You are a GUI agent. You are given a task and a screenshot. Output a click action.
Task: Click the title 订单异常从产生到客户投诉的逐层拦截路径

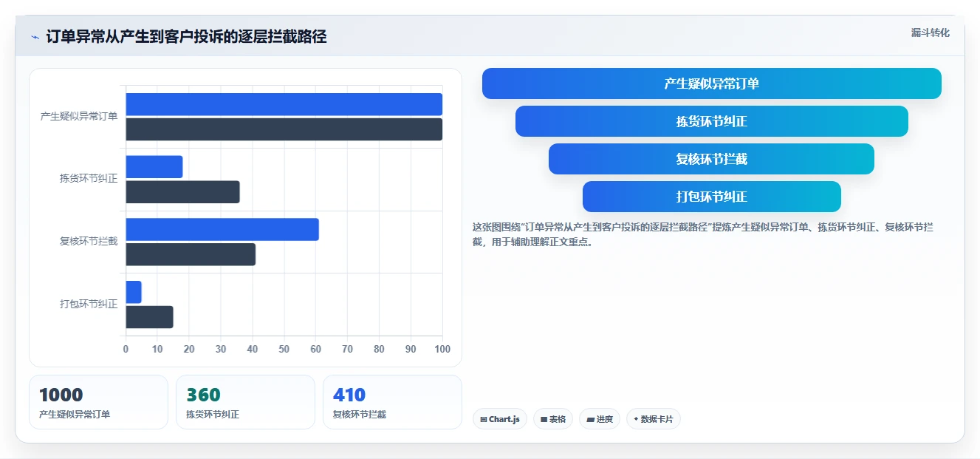pos(186,37)
